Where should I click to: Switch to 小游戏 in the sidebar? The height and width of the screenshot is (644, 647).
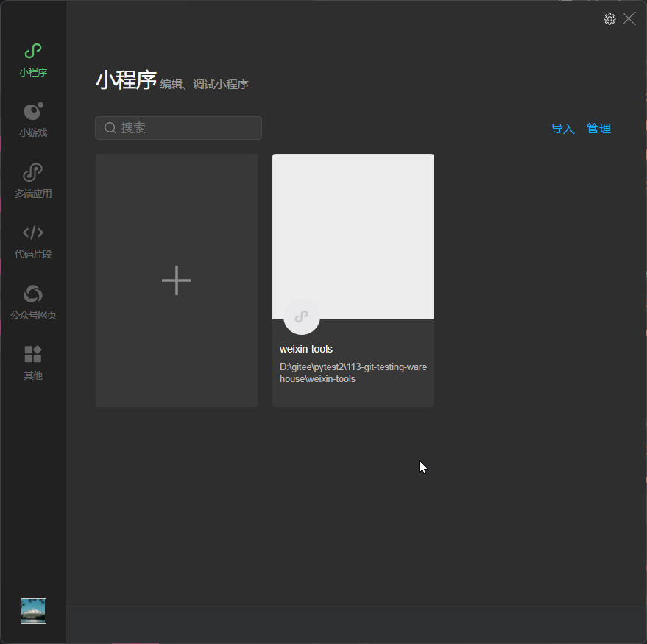pos(33,120)
